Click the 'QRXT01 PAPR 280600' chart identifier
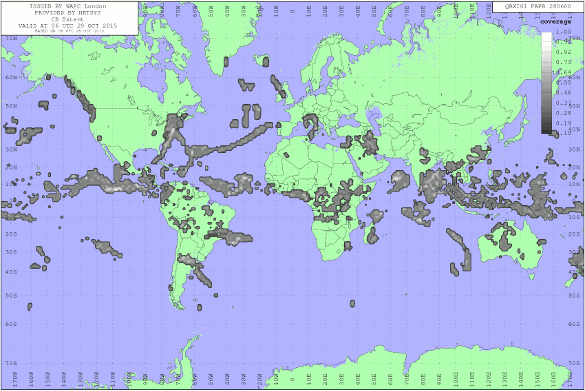 point(538,7)
